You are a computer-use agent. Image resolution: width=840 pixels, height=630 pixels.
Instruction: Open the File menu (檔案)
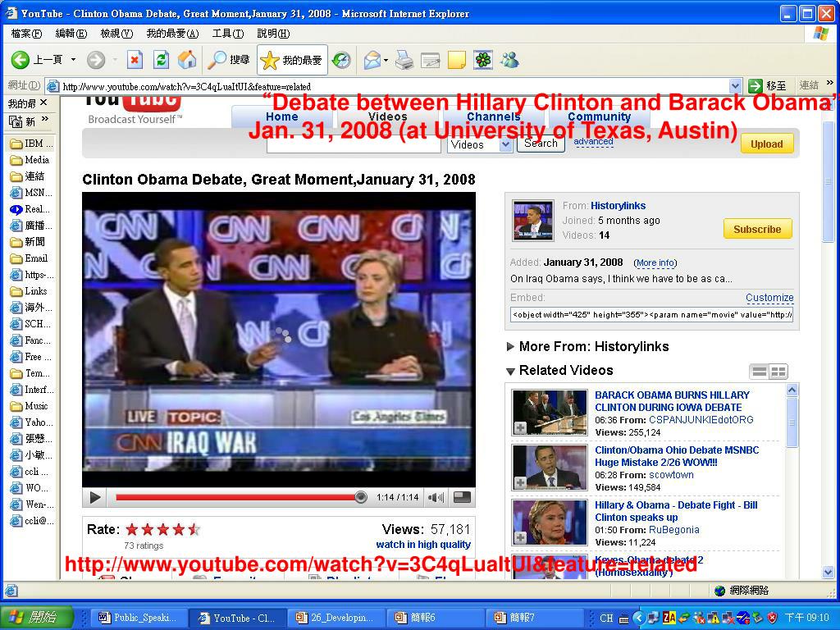click(x=26, y=34)
